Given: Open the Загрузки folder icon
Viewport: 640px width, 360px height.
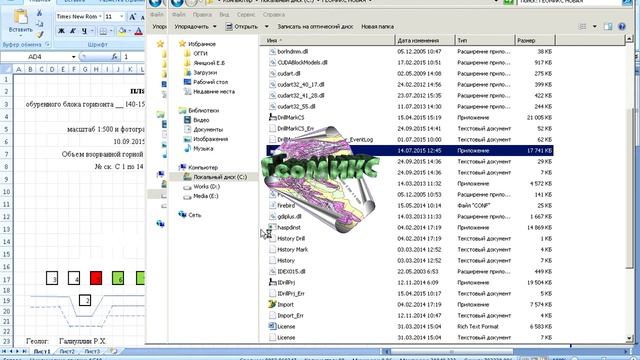Looking at the screenshot, I should [187, 72].
